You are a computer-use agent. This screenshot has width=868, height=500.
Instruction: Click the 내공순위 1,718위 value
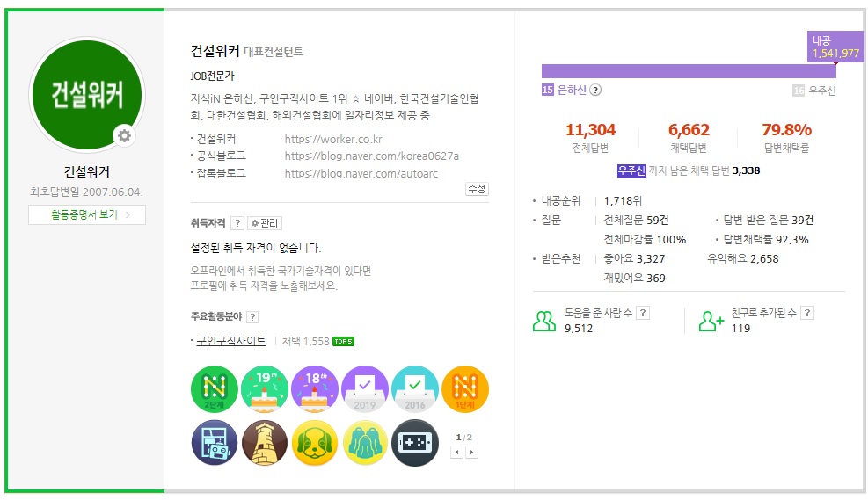pos(623,200)
